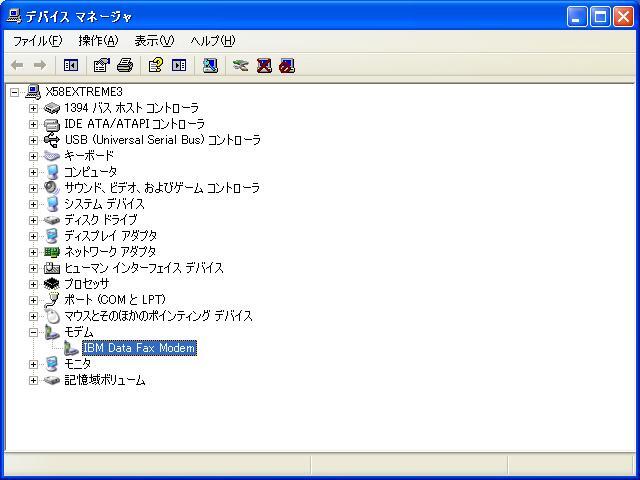Click the X58EXTREME3 computer icon
The width and height of the screenshot is (640, 480).
tap(33, 92)
